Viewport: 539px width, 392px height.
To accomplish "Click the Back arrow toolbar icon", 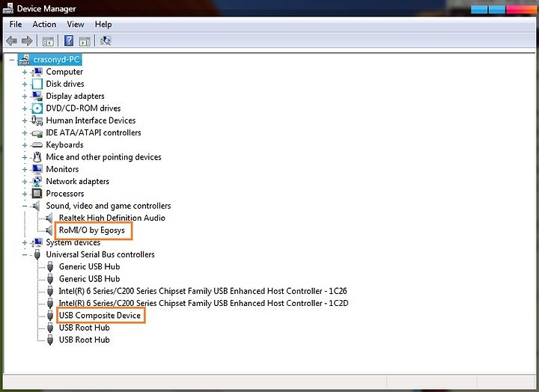I will pos(12,41).
